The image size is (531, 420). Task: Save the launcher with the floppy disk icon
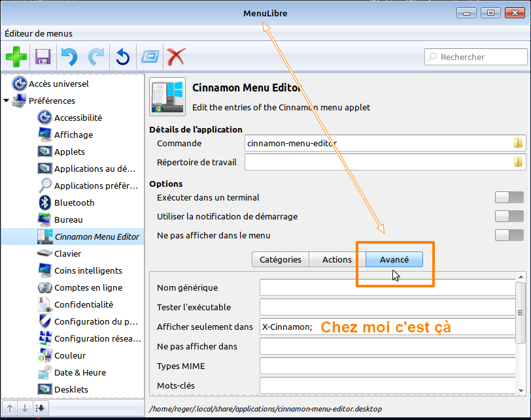(x=43, y=57)
